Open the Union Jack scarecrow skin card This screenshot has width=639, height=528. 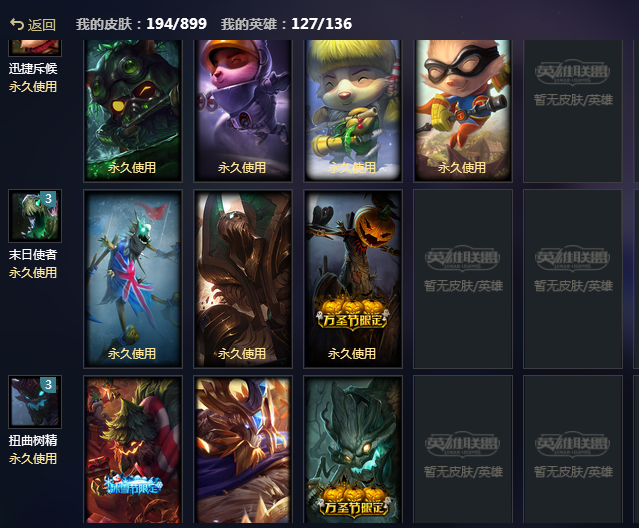tap(133, 279)
